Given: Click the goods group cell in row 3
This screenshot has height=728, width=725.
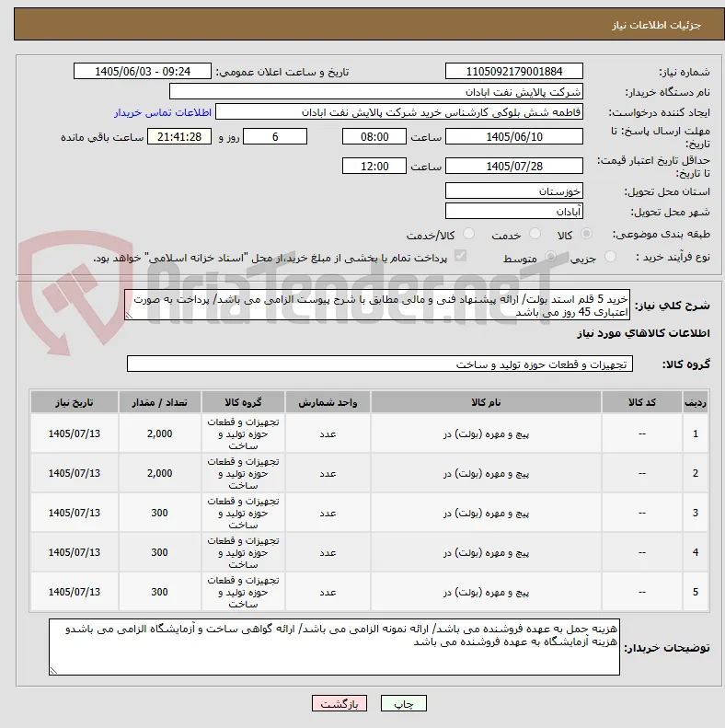Looking at the screenshot, I should click(x=243, y=513).
